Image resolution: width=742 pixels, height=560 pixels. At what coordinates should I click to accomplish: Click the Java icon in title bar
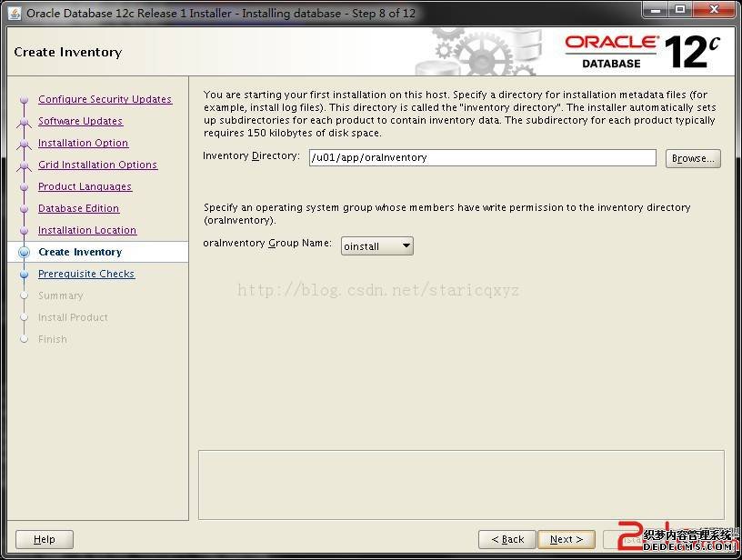point(15,13)
